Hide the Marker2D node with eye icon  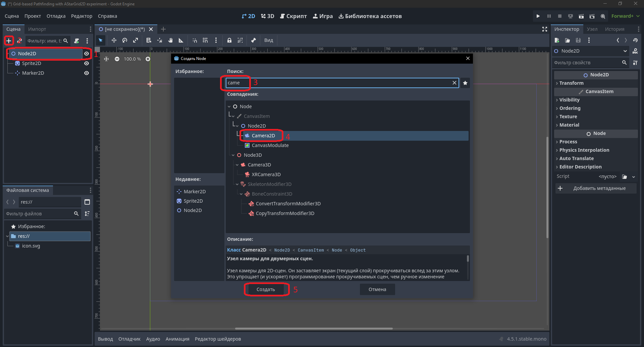(x=87, y=73)
